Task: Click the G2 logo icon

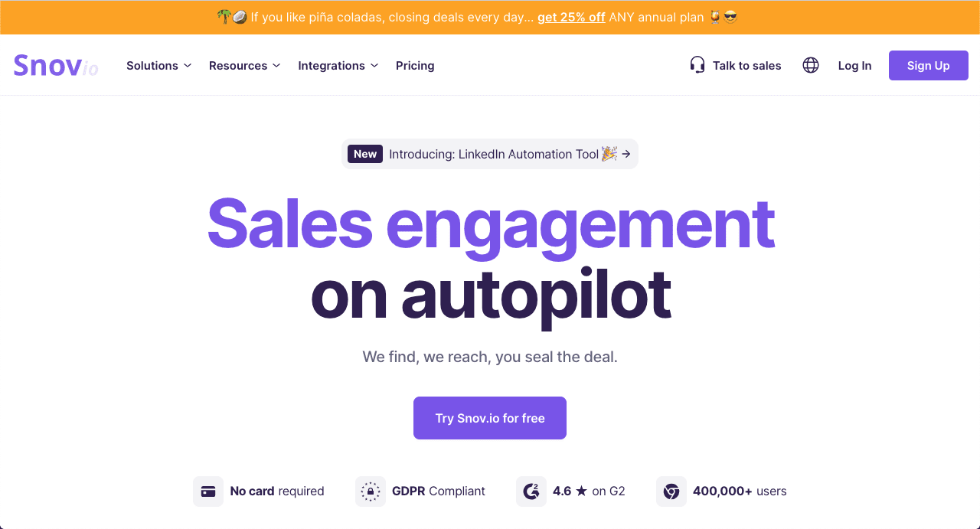Action: tap(531, 491)
